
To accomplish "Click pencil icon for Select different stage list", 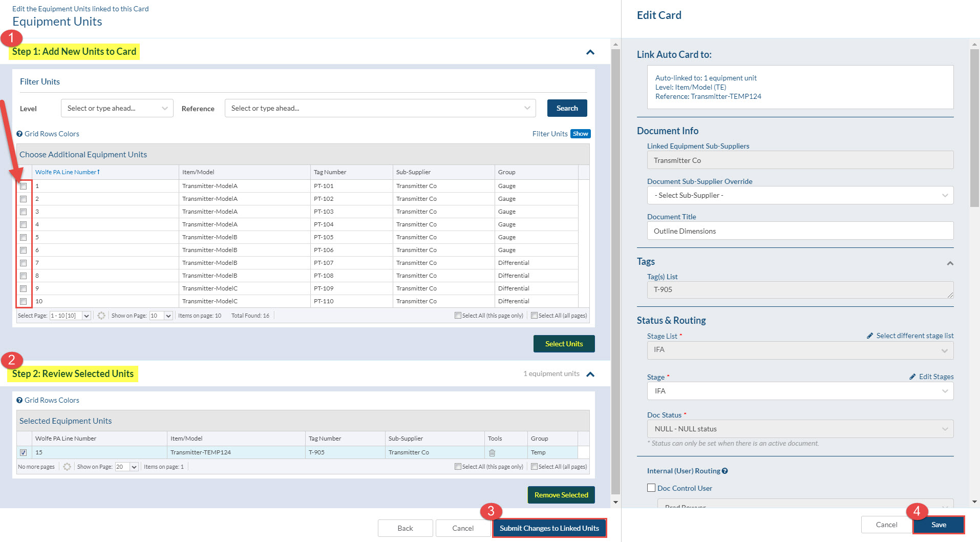I will point(869,336).
